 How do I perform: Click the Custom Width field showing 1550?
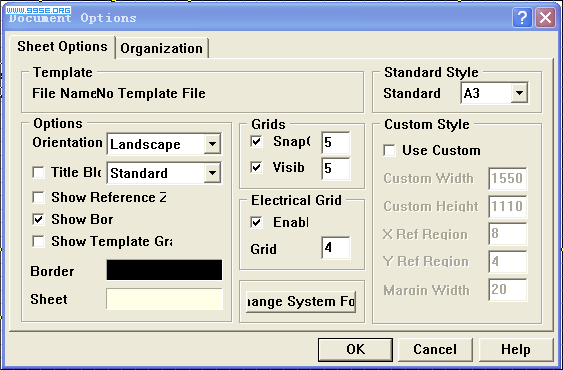508,178
